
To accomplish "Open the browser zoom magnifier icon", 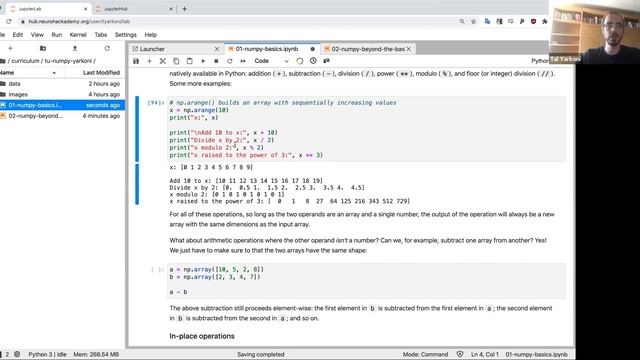I will click(462, 21).
